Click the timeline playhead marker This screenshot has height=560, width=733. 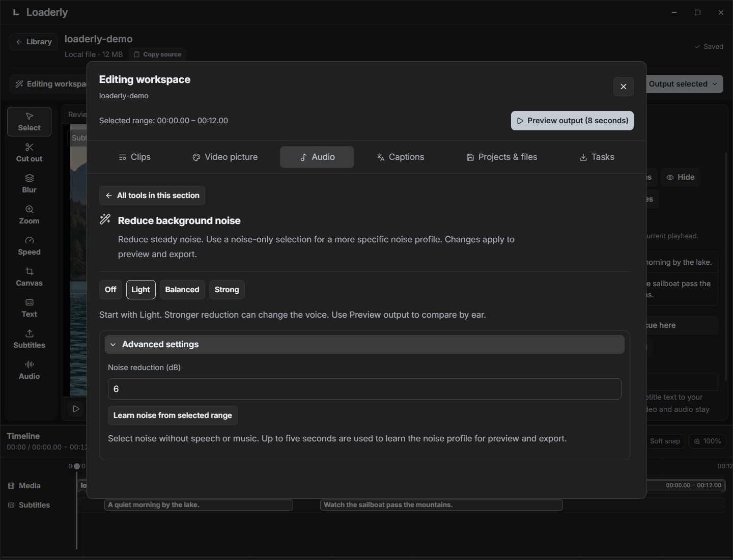[x=77, y=466]
